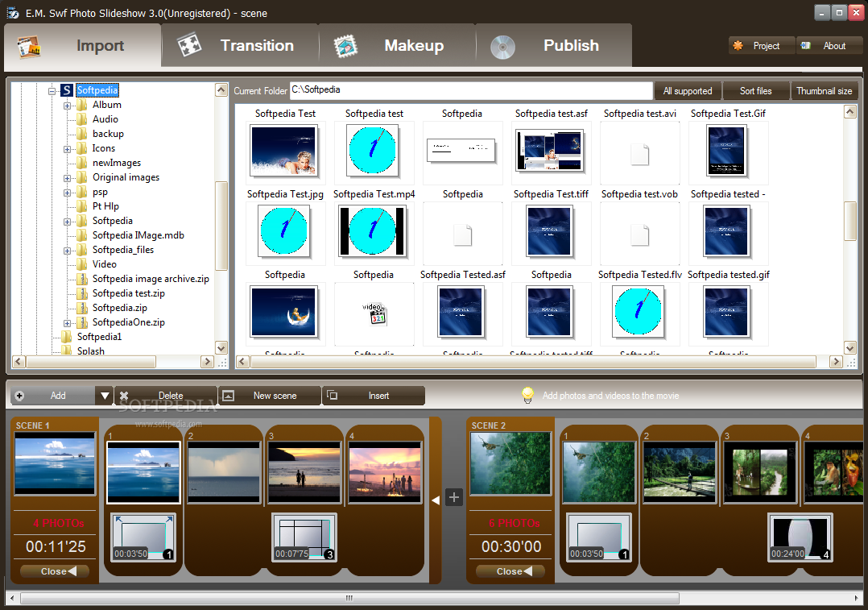Select Softpedia test.vob file icon
Viewport: 868px width, 610px height.
click(x=639, y=235)
